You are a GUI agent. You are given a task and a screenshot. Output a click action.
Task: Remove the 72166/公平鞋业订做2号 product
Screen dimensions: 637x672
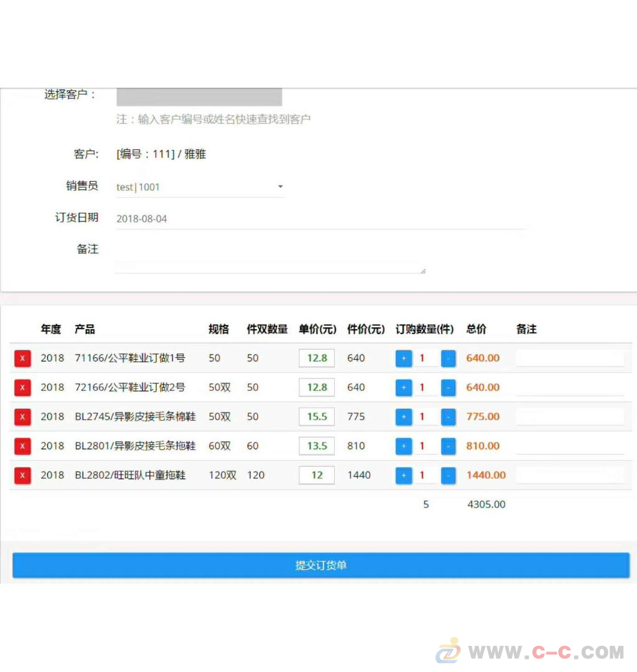click(22, 388)
